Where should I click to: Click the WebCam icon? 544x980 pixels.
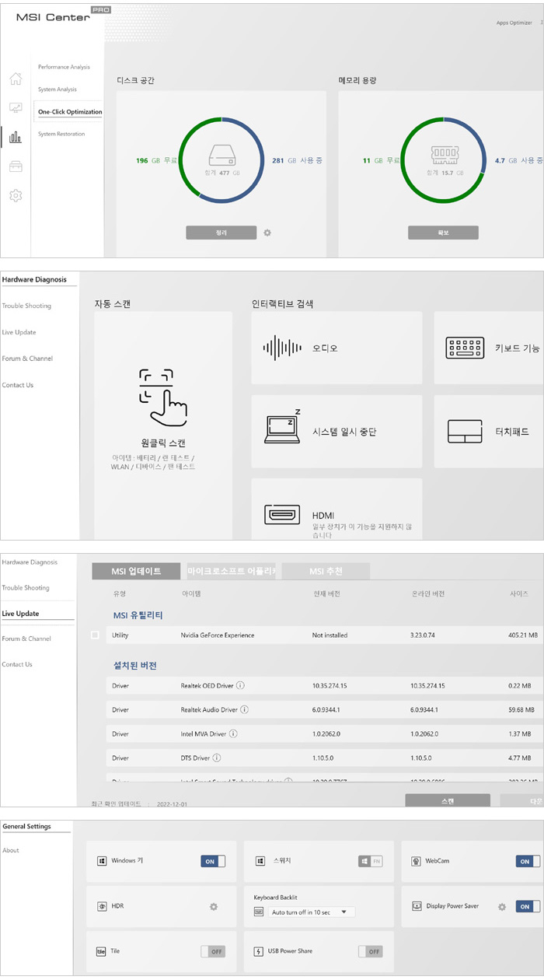click(417, 861)
